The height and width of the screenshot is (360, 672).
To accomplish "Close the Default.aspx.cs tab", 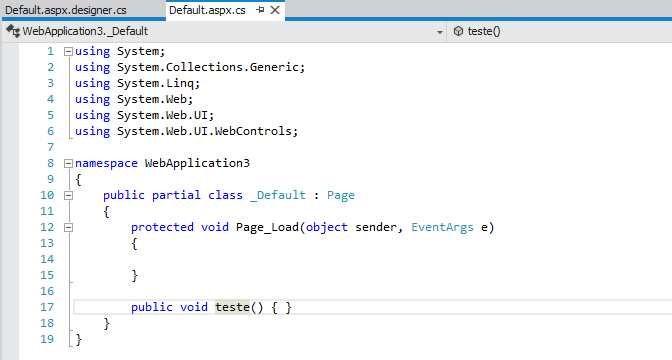I will (275, 10).
